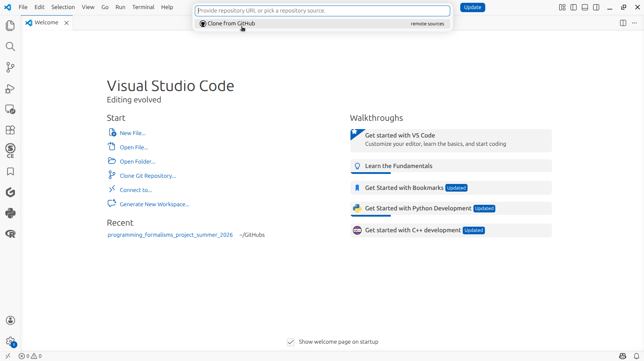Image resolution: width=644 pixels, height=361 pixels.
Task: Open recent programming_formalisms_project_summer_2026 folder
Action: pos(170,235)
